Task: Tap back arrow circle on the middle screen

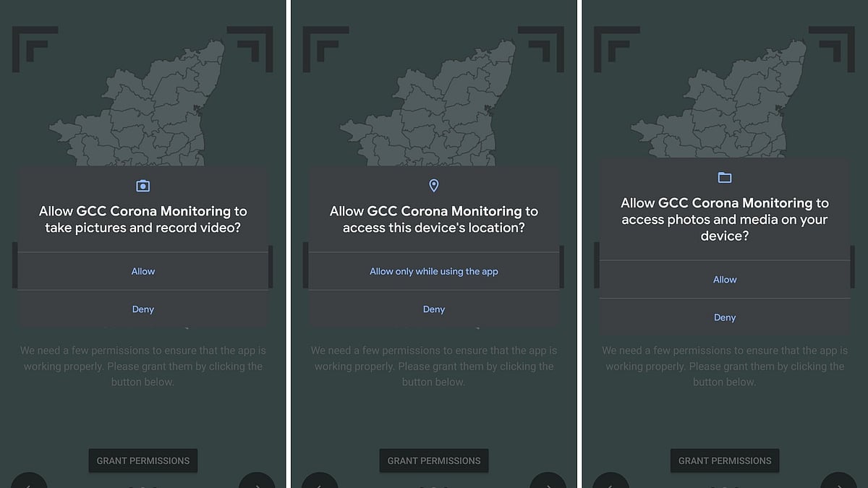Action: coord(320,481)
